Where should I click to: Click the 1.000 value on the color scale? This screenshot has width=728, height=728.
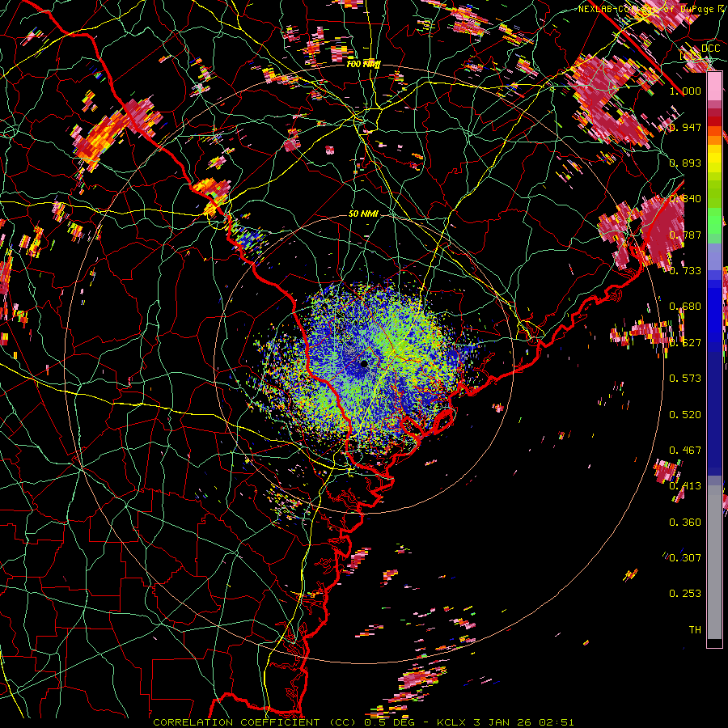685,91
